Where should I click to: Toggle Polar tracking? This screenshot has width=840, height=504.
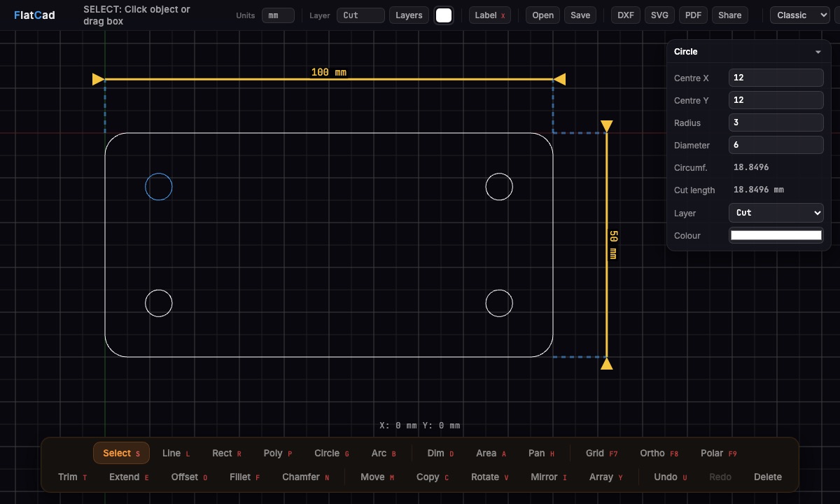pos(718,453)
